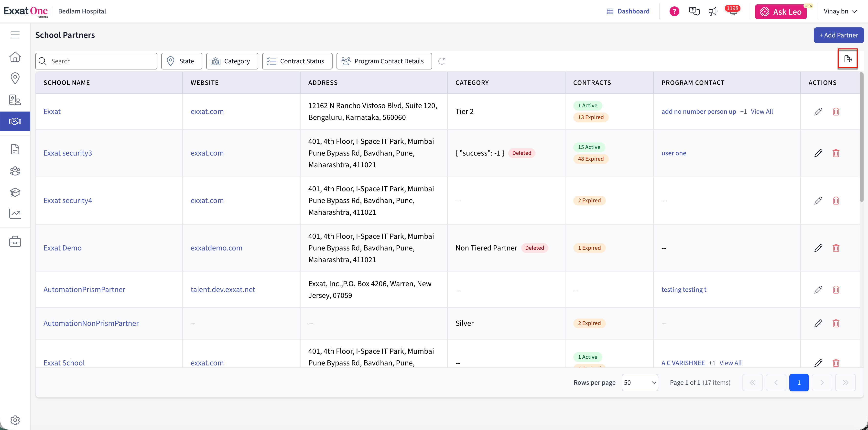Open the home icon in sidebar
This screenshot has height=430, width=868.
(x=15, y=57)
